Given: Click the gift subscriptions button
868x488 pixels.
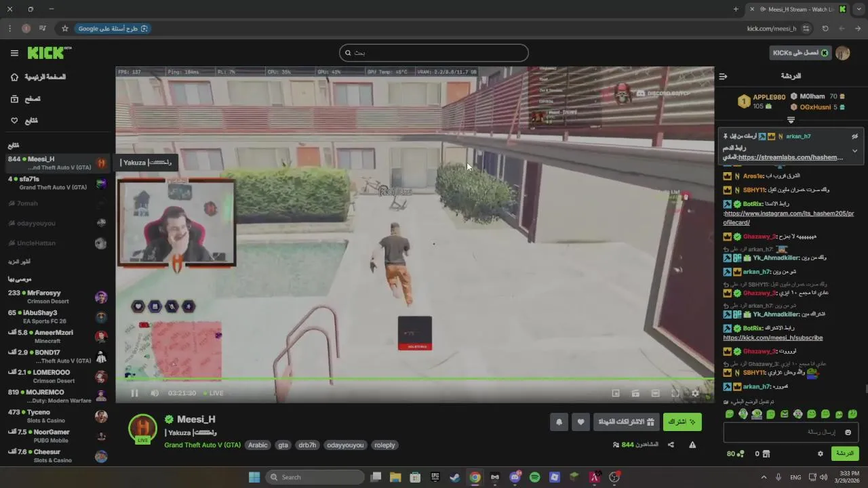Looking at the screenshot, I should (x=626, y=422).
